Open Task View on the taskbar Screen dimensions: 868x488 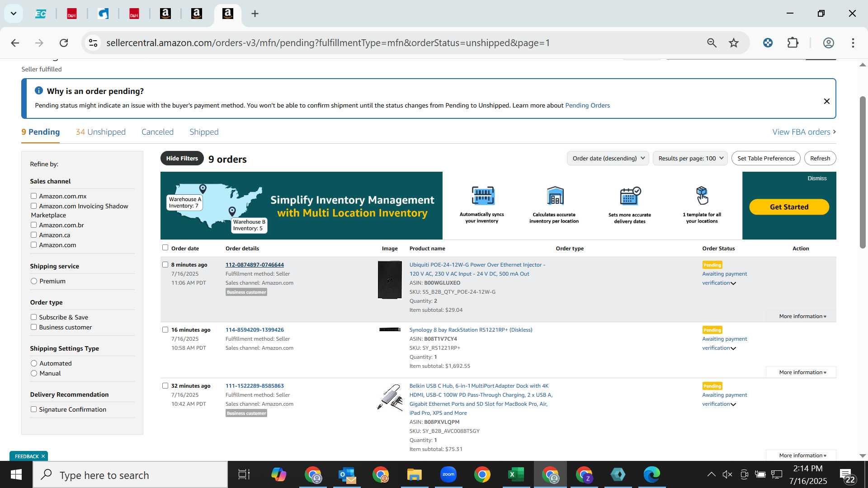(x=244, y=475)
